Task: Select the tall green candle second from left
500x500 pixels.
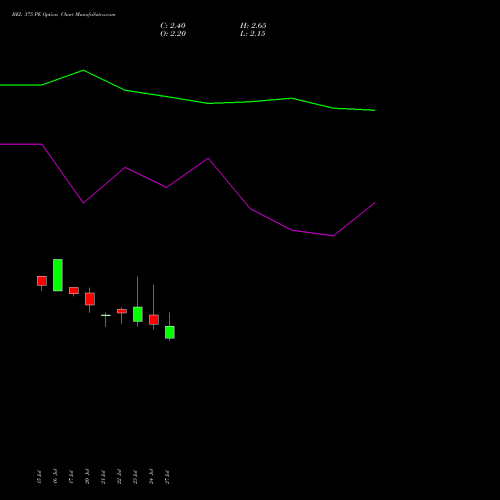Action: pos(58,275)
